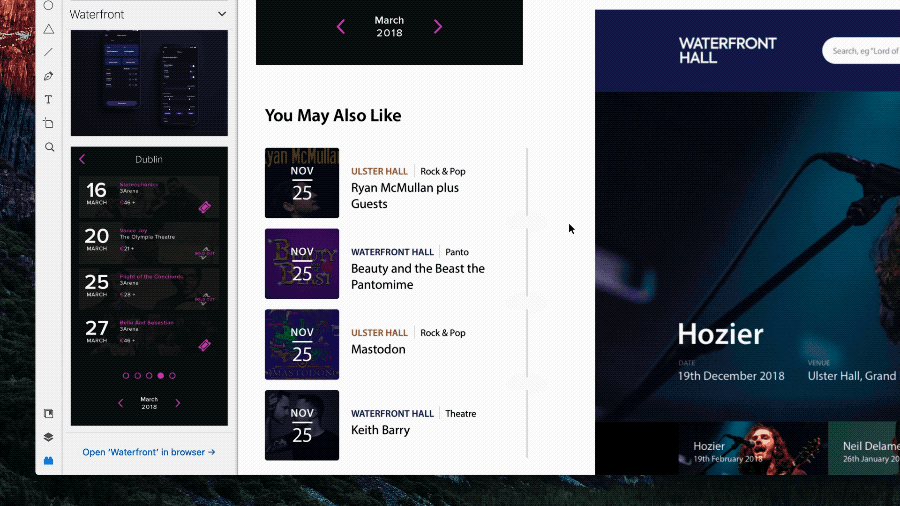The height and width of the screenshot is (506, 900).
Task: Click next month arrow on main artboard
Action: click(438, 26)
